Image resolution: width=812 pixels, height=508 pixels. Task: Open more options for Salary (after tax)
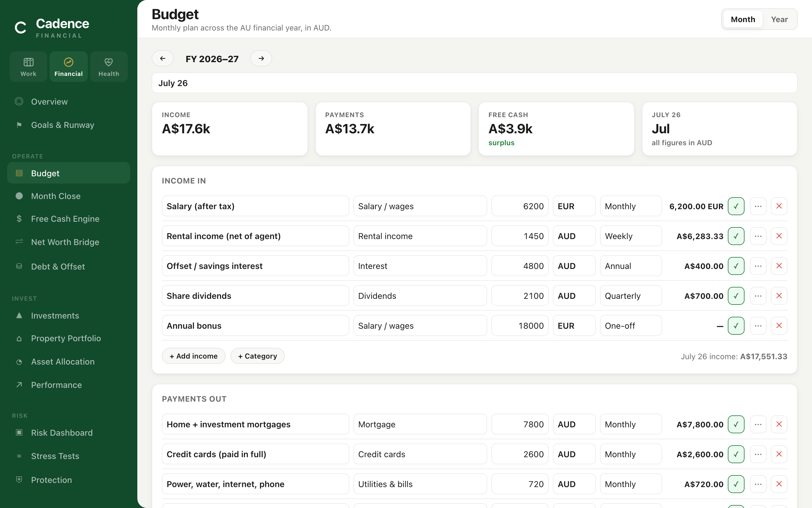click(x=758, y=206)
